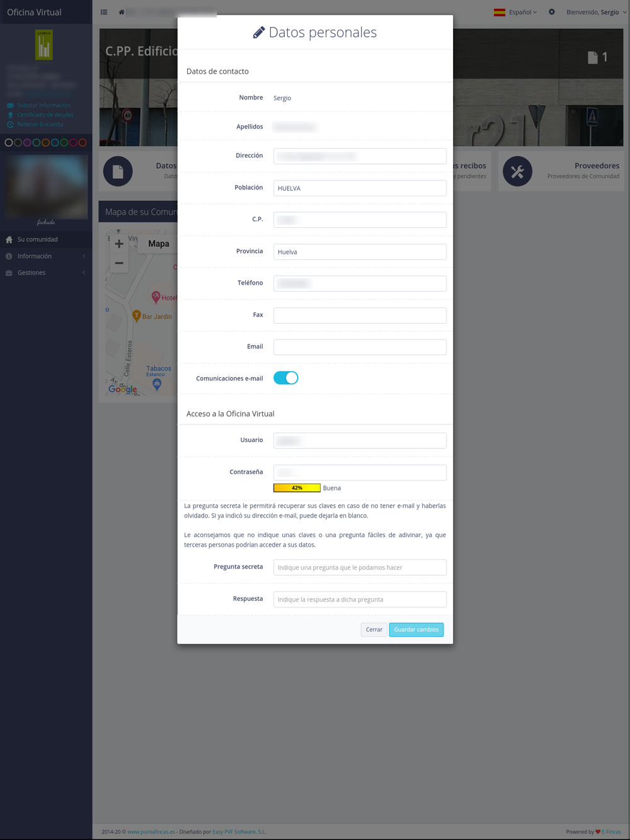Click the Guardar cambios button
This screenshot has width=630, height=840.
click(416, 630)
